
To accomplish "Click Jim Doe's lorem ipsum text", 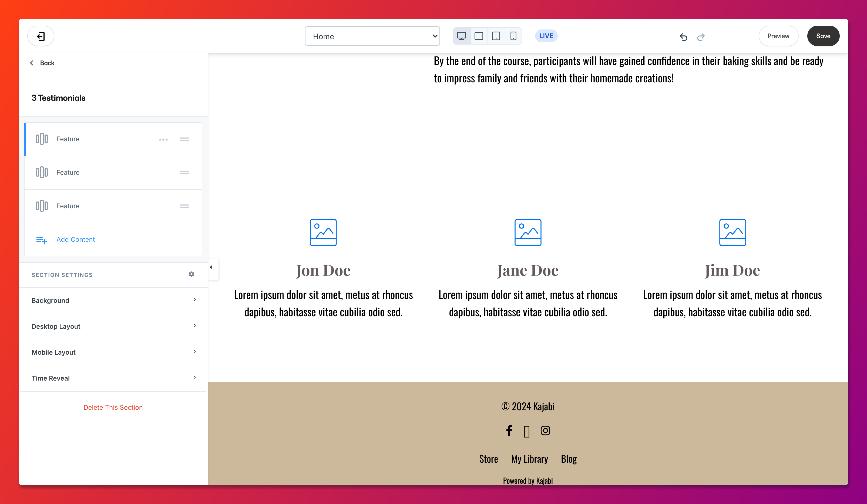I will 732,303.
